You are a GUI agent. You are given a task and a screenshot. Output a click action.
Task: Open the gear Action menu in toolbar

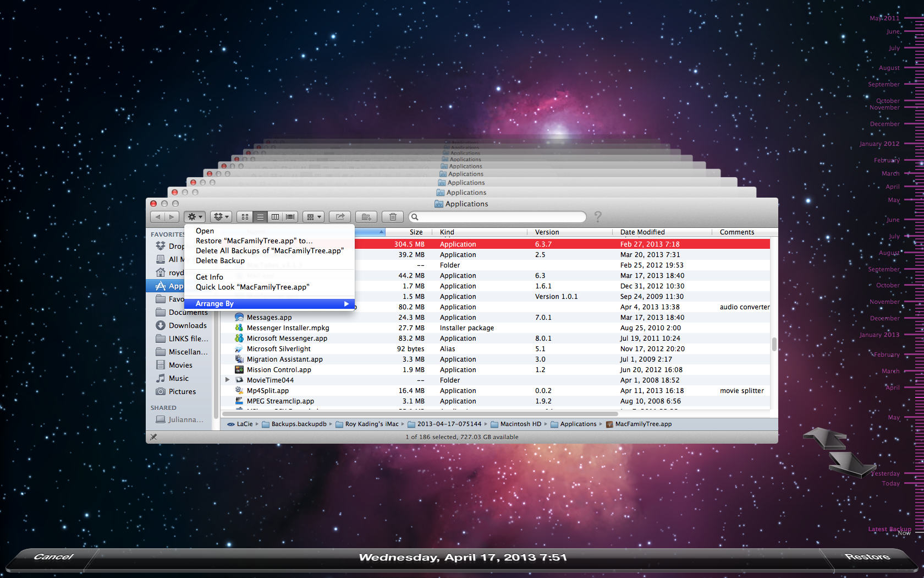[195, 217]
